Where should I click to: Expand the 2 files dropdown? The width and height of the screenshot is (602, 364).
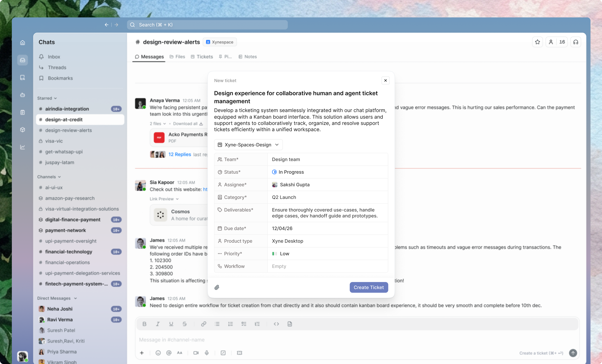click(158, 124)
